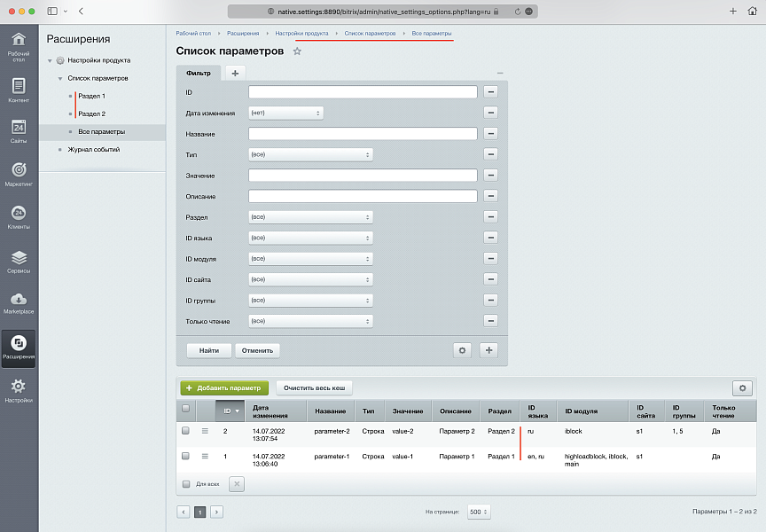Toggle the select-all checkbox in table header
This screenshot has width=766, height=532.
pos(185,410)
